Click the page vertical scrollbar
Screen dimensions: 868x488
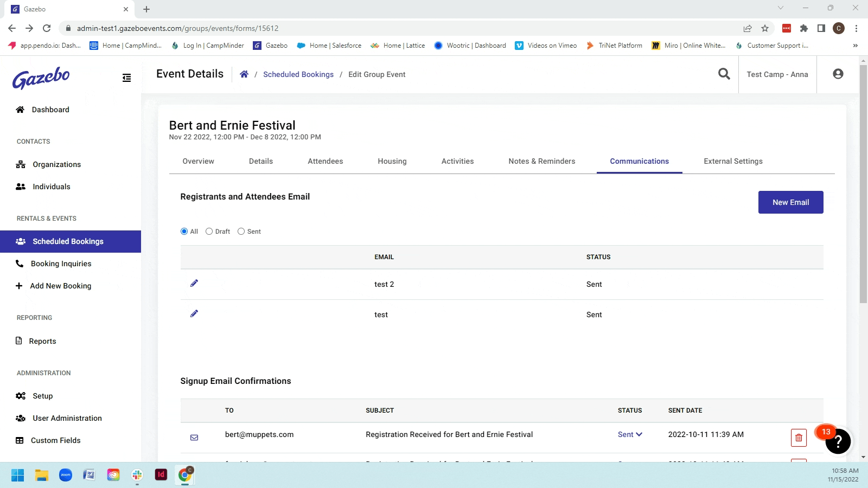(x=863, y=184)
